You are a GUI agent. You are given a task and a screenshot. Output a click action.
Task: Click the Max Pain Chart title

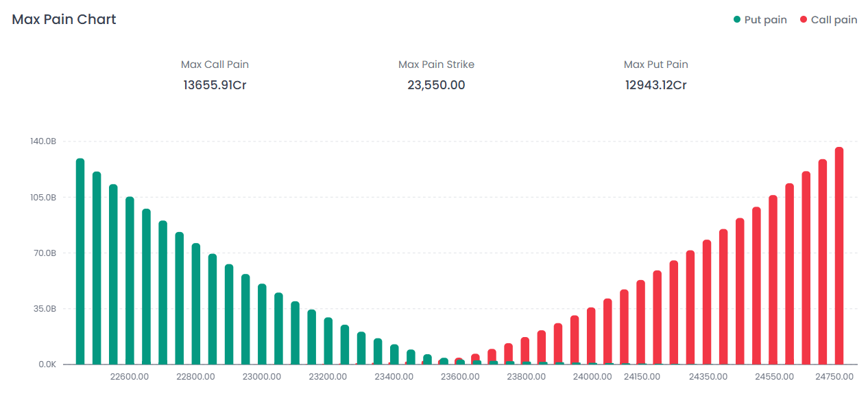(x=64, y=19)
